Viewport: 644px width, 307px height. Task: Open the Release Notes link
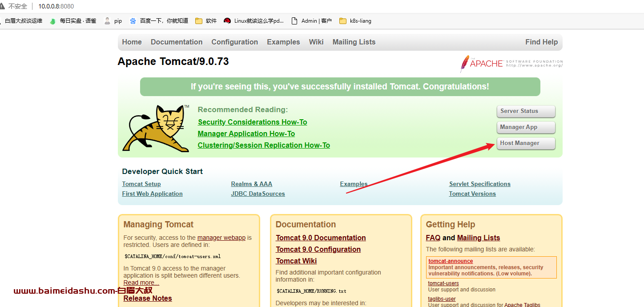coord(148,299)
